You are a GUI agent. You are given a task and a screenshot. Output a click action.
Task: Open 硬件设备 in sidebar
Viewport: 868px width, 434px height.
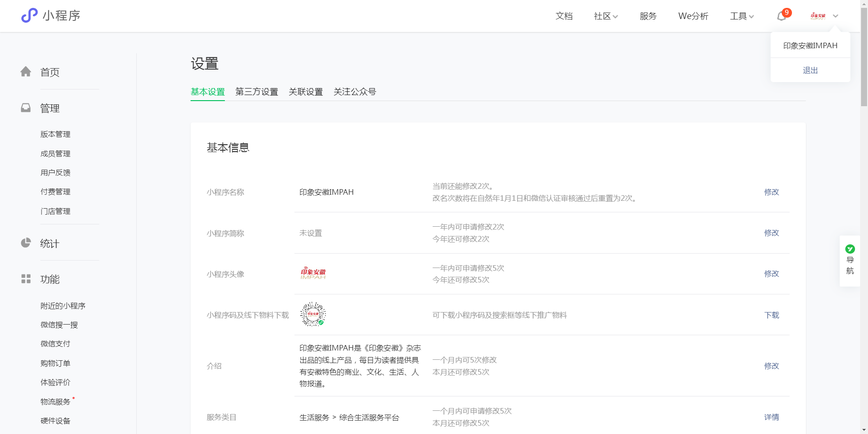point(56,421)
